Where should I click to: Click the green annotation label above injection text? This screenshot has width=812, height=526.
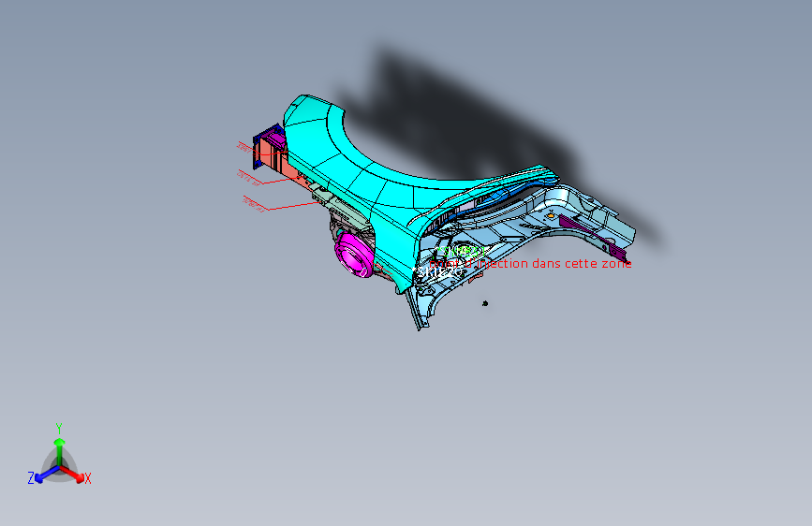click(461, 252)
